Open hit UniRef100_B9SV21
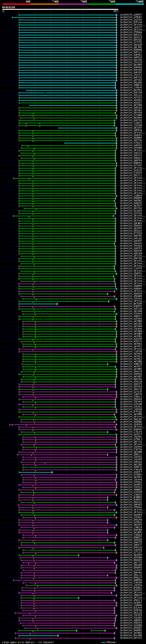This screenshot has height=644, width=146. [131, 35]
